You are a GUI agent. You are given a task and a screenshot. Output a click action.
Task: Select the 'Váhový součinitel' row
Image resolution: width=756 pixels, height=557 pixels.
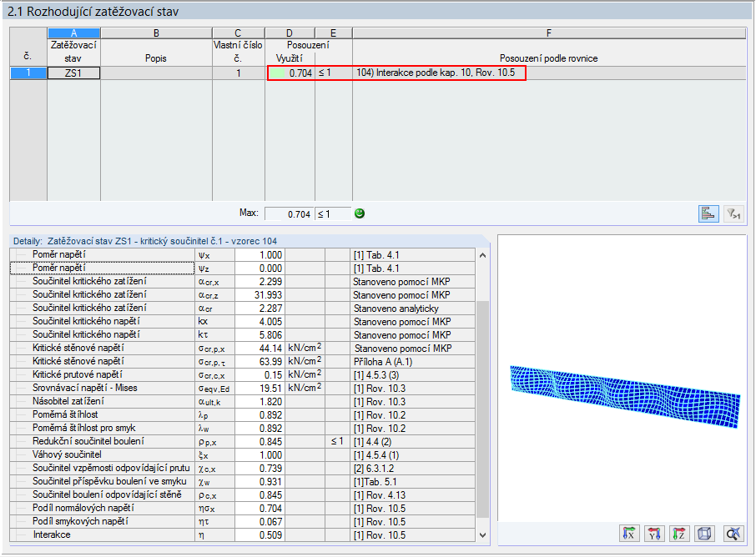(x=243, y=454)
